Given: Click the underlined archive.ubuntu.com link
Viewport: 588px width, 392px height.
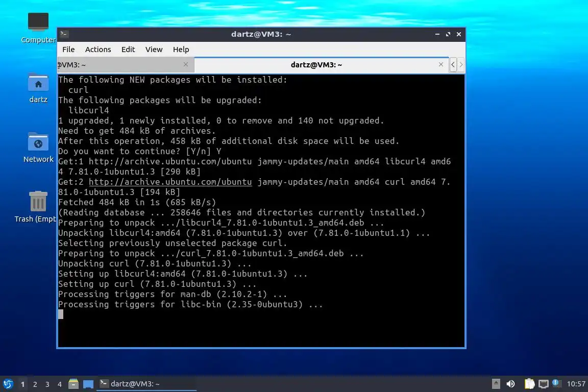Looking at the screenshot, I should pos(170,182).
